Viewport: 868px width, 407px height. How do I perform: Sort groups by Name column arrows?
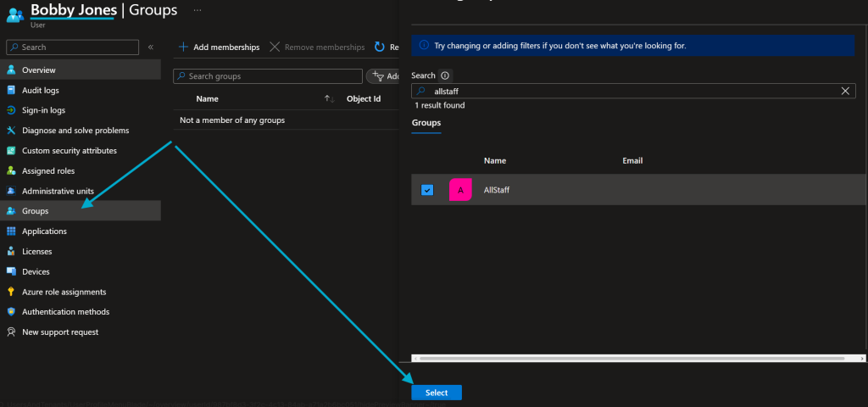tap(329, 99)
